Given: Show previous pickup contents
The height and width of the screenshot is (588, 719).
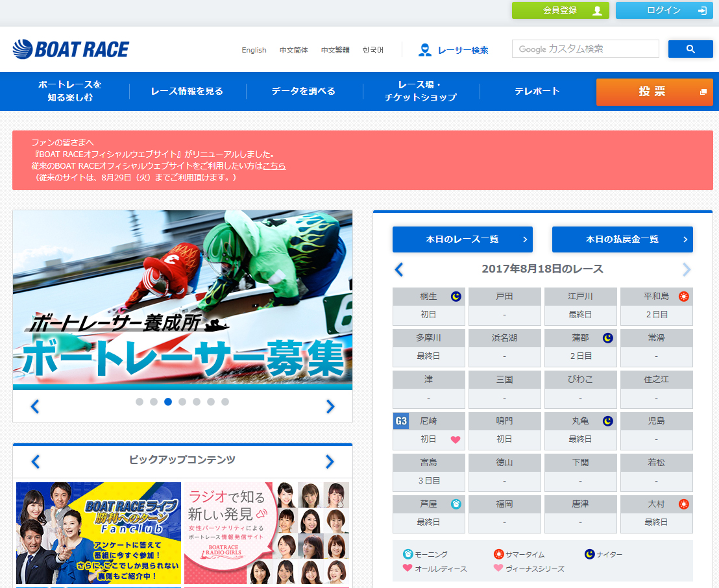Looking at the screenshot, I should coord(35,461).
